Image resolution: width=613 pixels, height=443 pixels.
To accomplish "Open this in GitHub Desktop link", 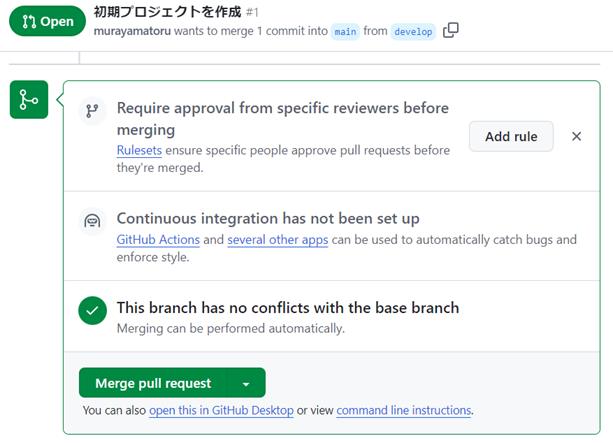I will 221,410.
